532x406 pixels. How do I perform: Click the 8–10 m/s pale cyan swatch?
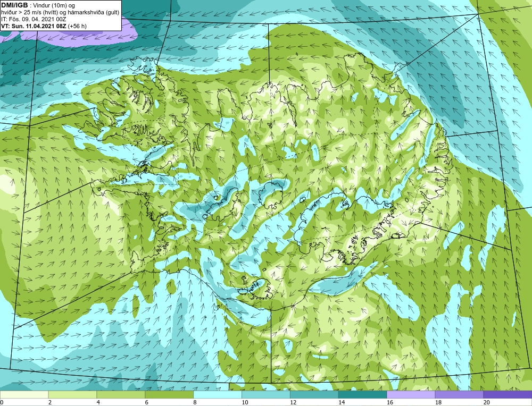(218, 394)
